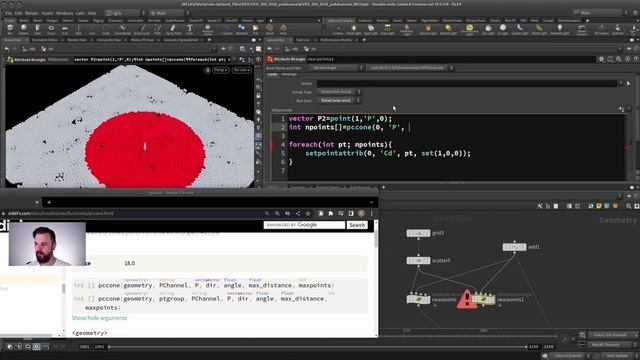Screen dimensions: 640x360
Task: Select the Spot Light shelf tool
Action: click(371, 29)
